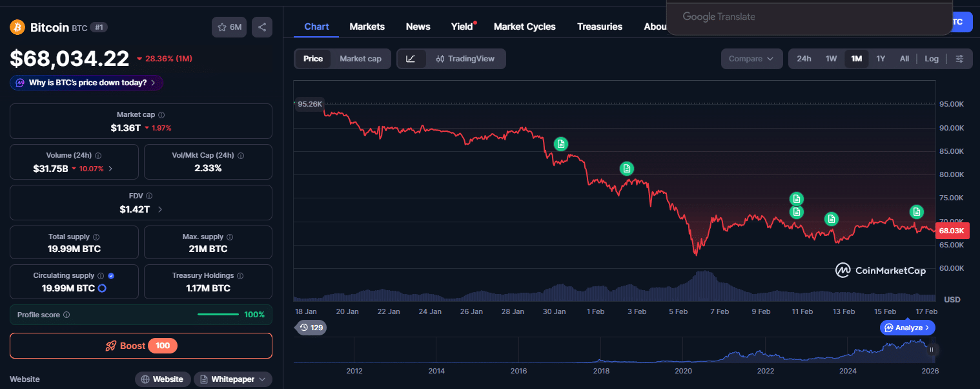Open the Whitepaper dropdown
The image size is (980, 389).
point(232,379)
